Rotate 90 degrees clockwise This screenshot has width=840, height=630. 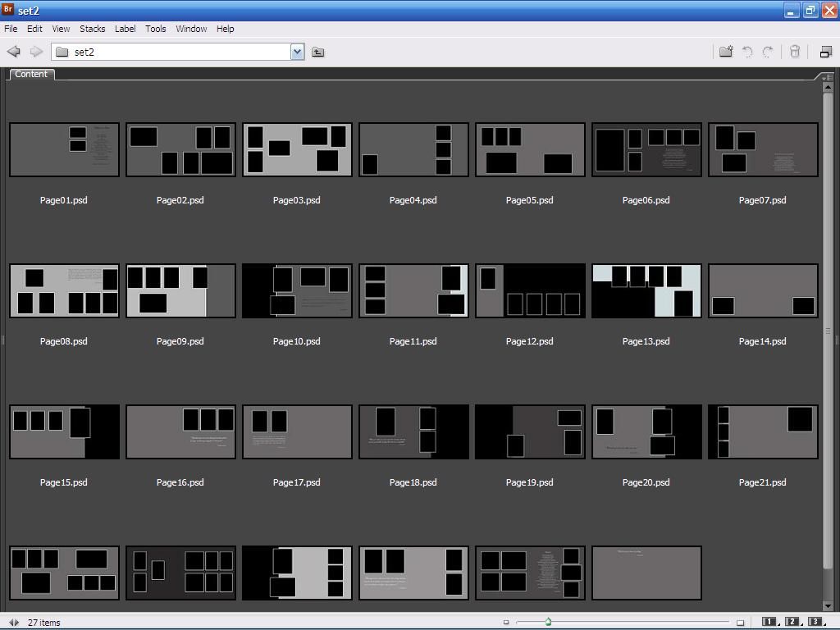[x=768, y=52]
